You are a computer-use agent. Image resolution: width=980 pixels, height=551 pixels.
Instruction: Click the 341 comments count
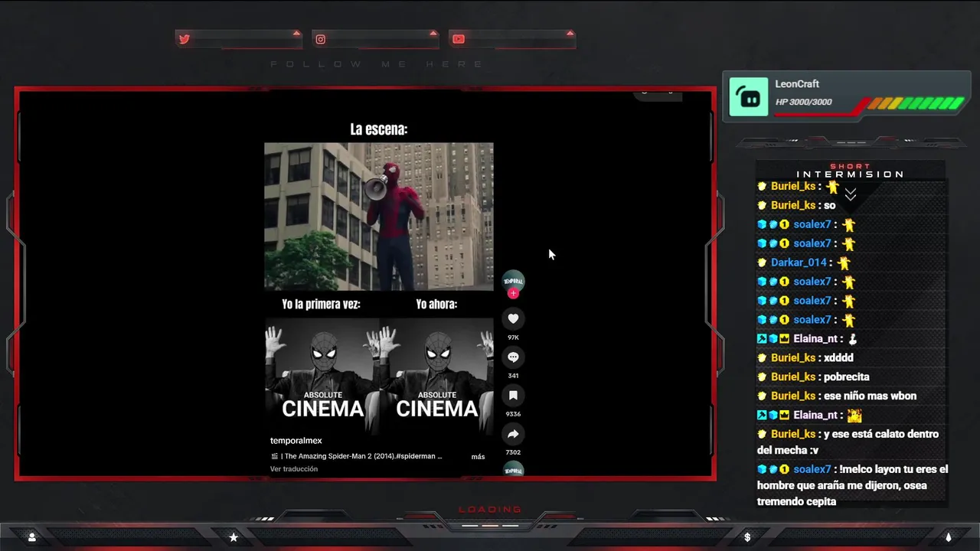(x=513, y=376)
